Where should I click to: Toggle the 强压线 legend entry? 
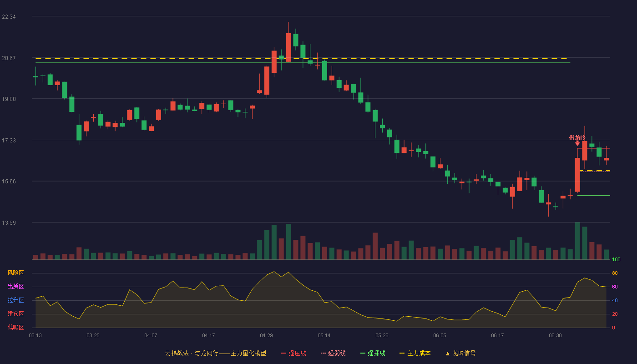pyautogui.click(x=293, y=353)
